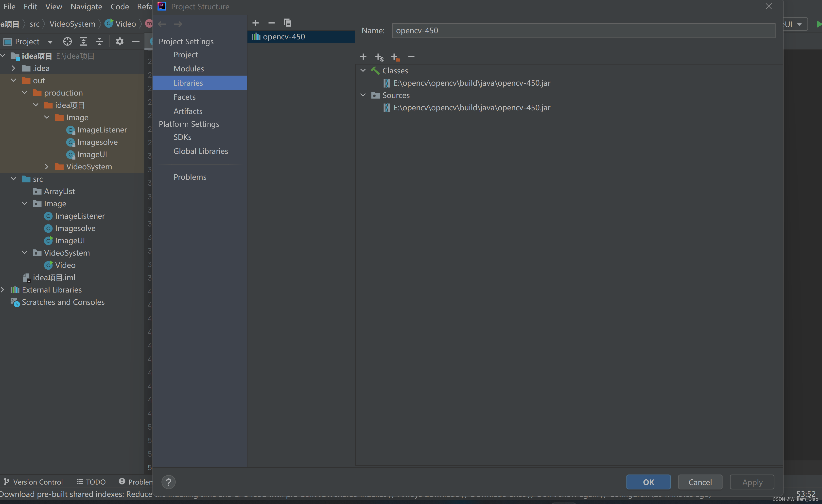Image resolution: width=822 pixels, height=504 pixels.
Task: Click the add new library plus icon
Action: coord(256,23)
